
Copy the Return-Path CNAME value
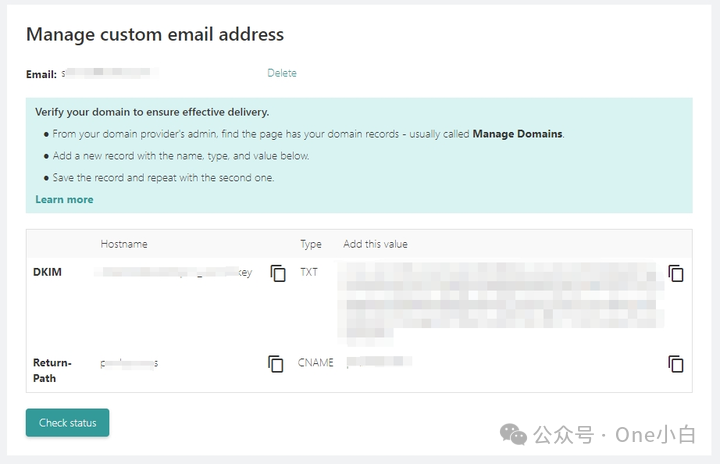pyautogui.click(x=675, y=364)
